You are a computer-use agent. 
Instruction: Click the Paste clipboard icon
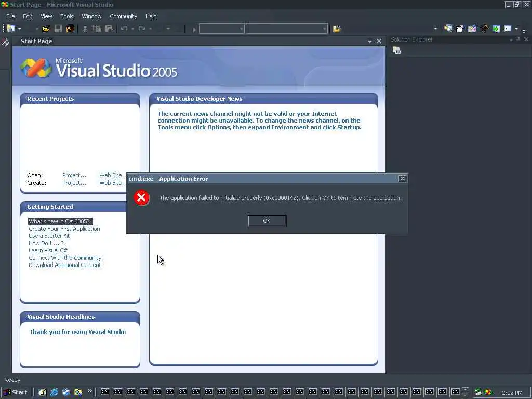(x=109, y=29)
